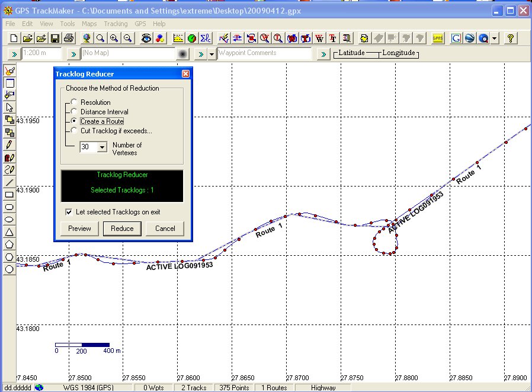Expand arrow next to the map search icon
The width and height of the screenshot is (532, 392).
pos(495,38)
